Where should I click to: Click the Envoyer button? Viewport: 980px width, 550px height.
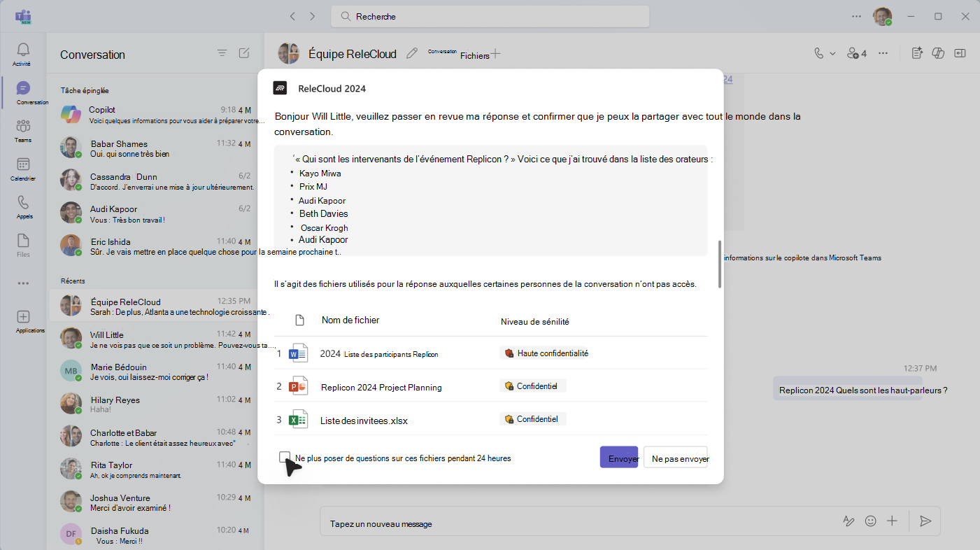619,458
